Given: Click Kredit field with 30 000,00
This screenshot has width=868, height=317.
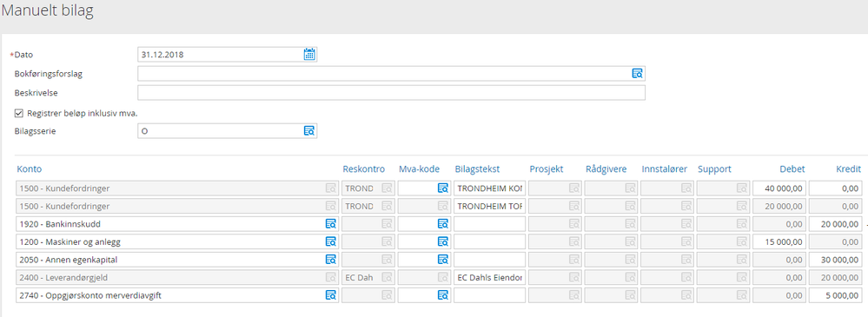Looking at the screenshot, I should point(835,260).
